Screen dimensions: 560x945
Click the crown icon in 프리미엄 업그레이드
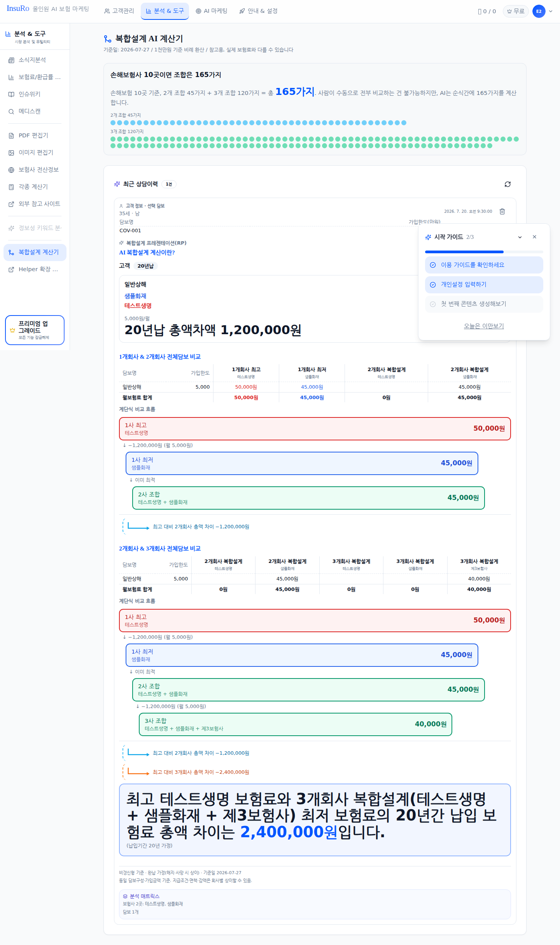[12, 330]
